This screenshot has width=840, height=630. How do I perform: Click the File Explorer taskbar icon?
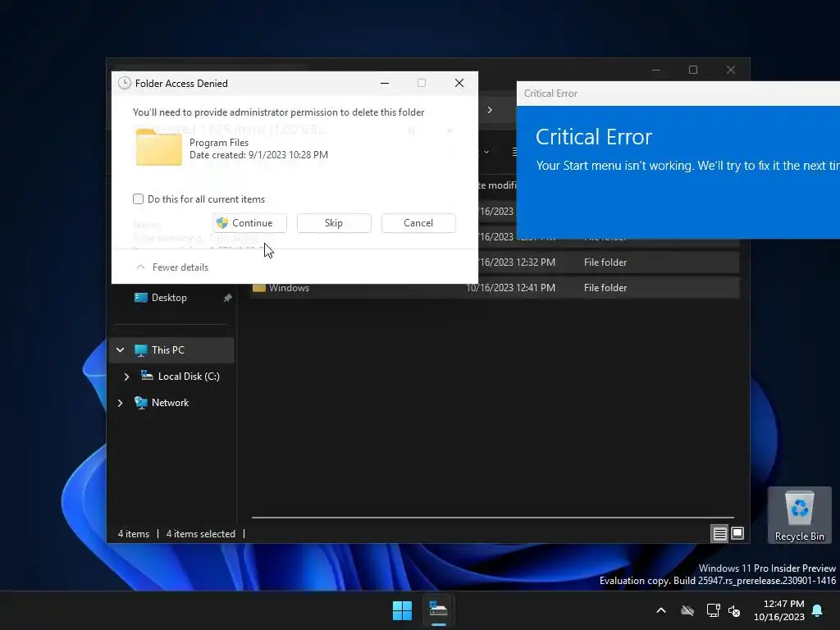(x=438, y=610)
